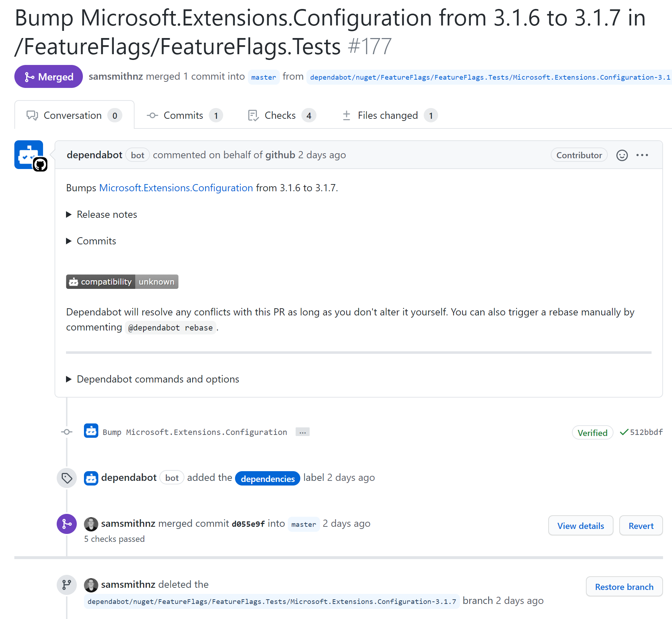Image resolution: width=672 pixels, height=619 pixels.
Task: Click the Restore branch button
Action: pos(624,587)
